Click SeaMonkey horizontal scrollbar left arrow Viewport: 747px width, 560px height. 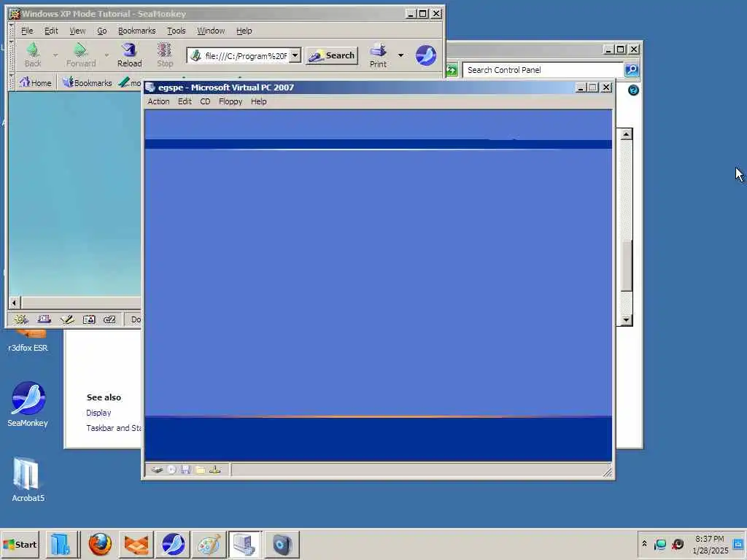15,303
